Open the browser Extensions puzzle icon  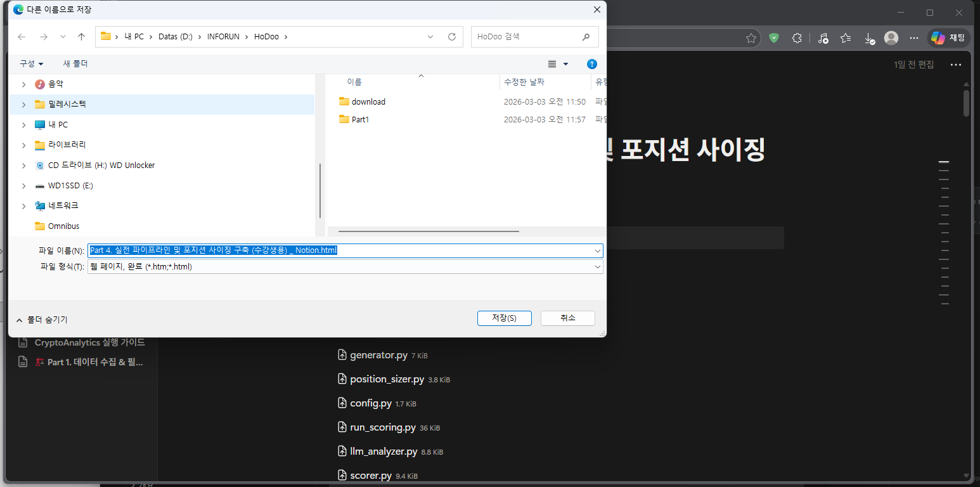coord(797,38)
